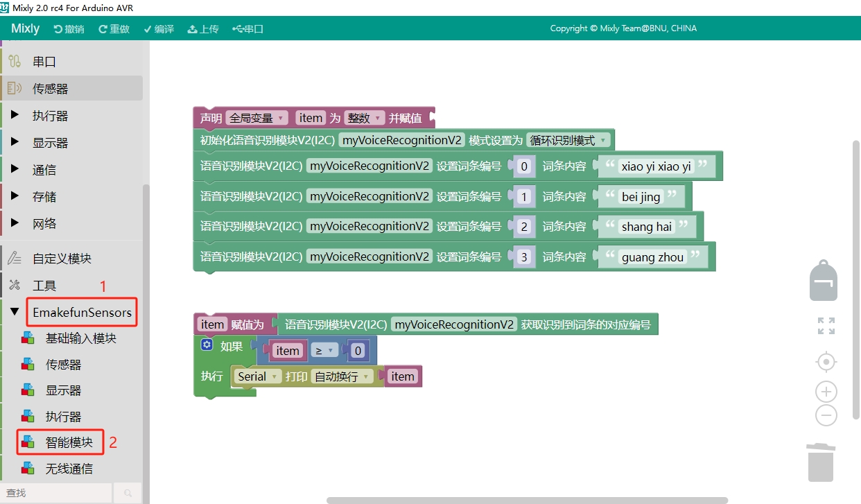
Task: Open the ≥ comparison operator dropdown
Action: point(325,351)
